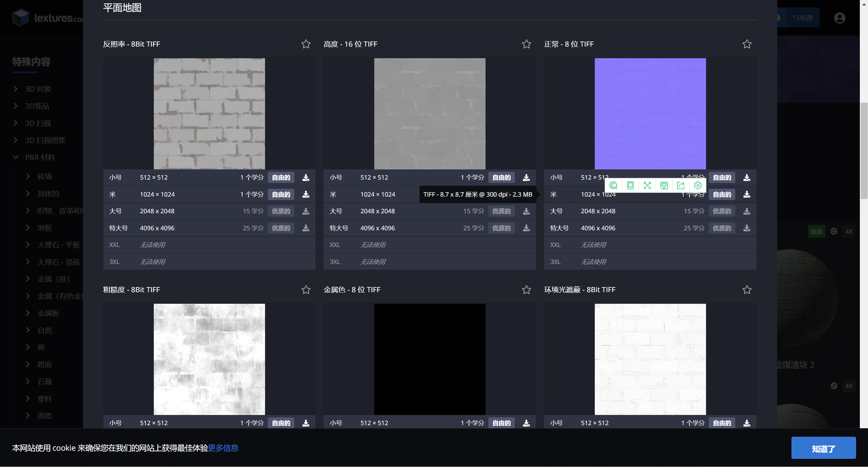Open the purple 正常 normal map thumbnail
Viewport: 868px width, 467px height.
tap(650, 114)
